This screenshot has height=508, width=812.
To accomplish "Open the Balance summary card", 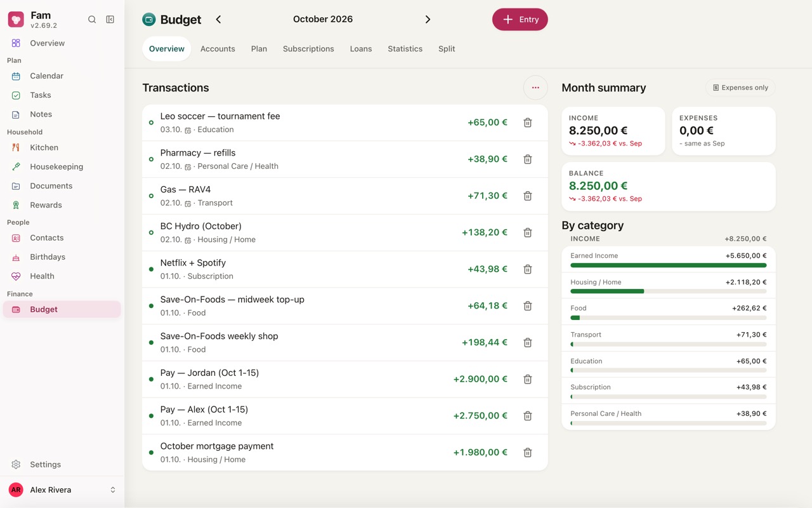I will tap(669, 186).
